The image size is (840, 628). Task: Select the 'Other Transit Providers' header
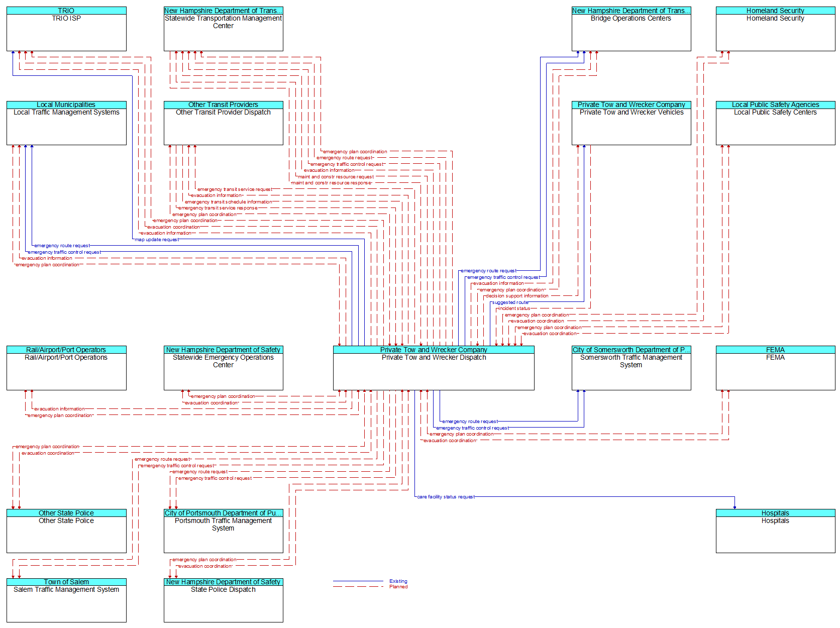click(224, 105)
